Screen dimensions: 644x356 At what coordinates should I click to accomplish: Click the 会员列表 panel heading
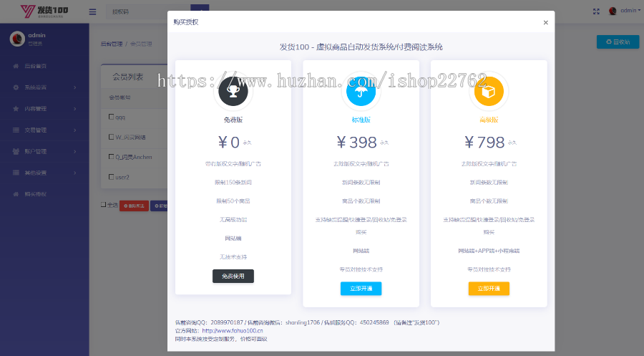[128, 77]
